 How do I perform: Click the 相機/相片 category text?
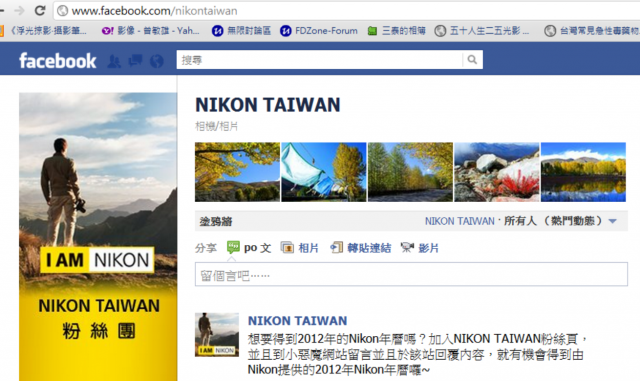[x=216, y=126]
